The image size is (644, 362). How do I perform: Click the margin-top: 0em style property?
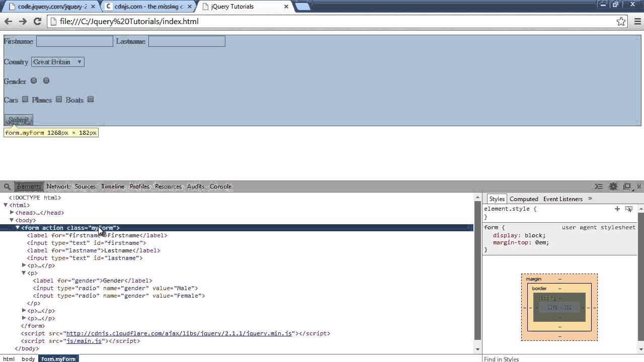tap(521, 242)
